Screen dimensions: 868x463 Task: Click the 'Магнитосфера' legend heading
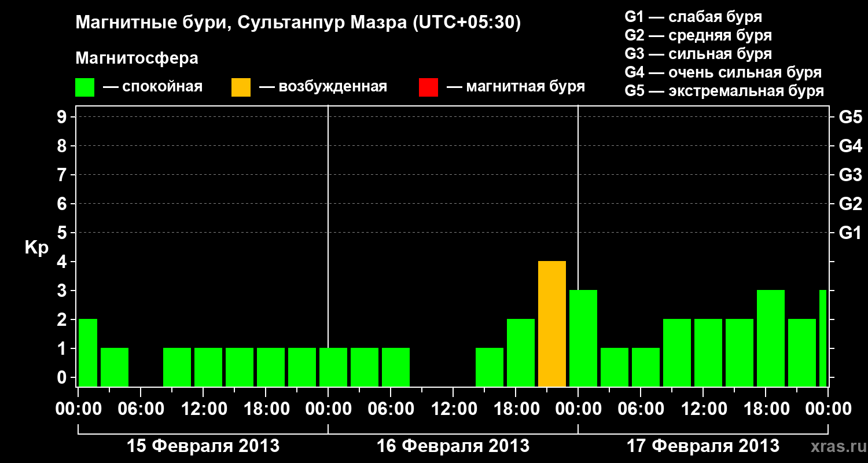click(x=137, y=58)
